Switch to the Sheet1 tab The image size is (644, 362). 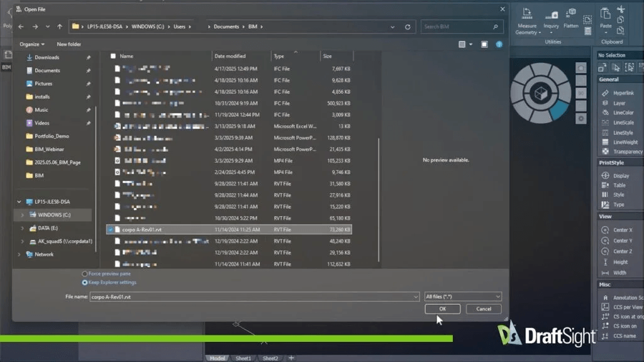pyautogui.click(x=243, y=358)
